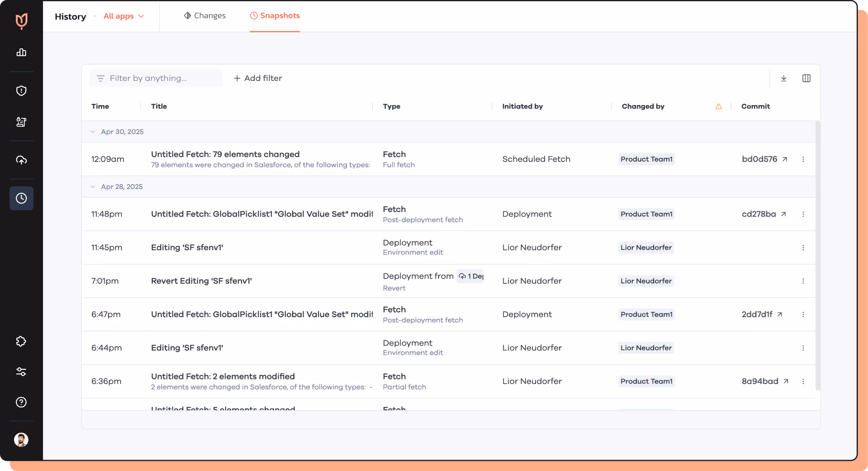Click the Add filter button
868x471 pixels.
click(258, 78)
